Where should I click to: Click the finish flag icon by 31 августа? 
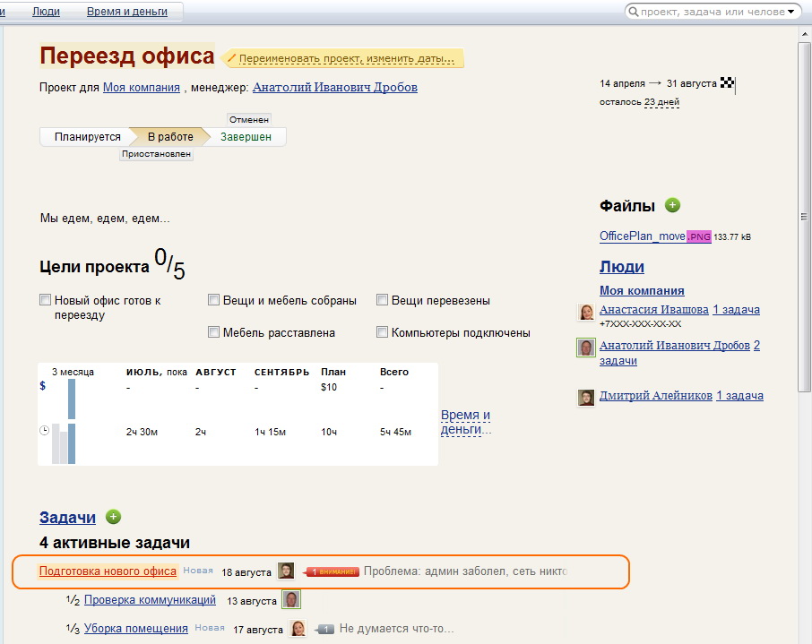point(727,83)
